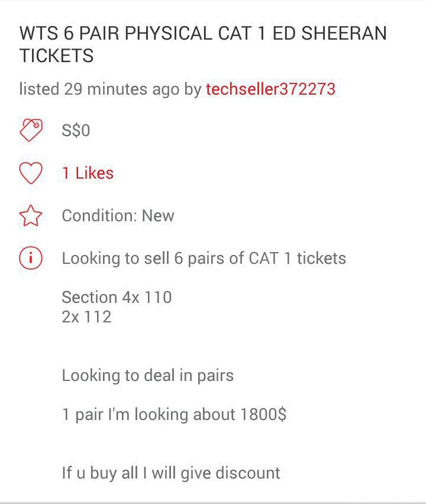Image resolution: width=426 pixels, height=504 pixels.
Task: Click the '2x 112' line
Action: 86,317
